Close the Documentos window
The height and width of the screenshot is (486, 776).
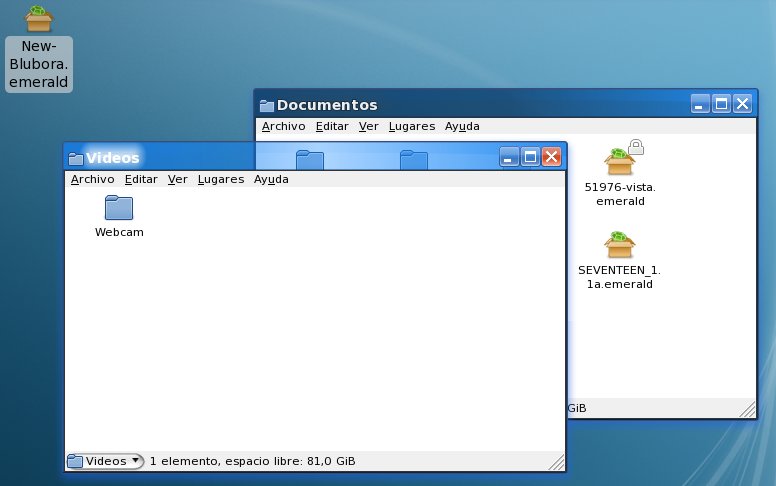point(742,104)
